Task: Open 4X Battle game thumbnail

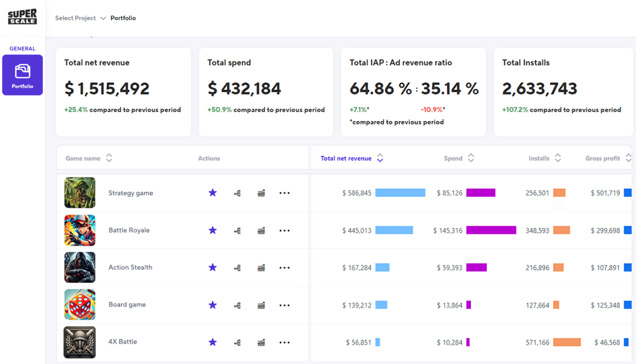Action: (x=80, y=342)
